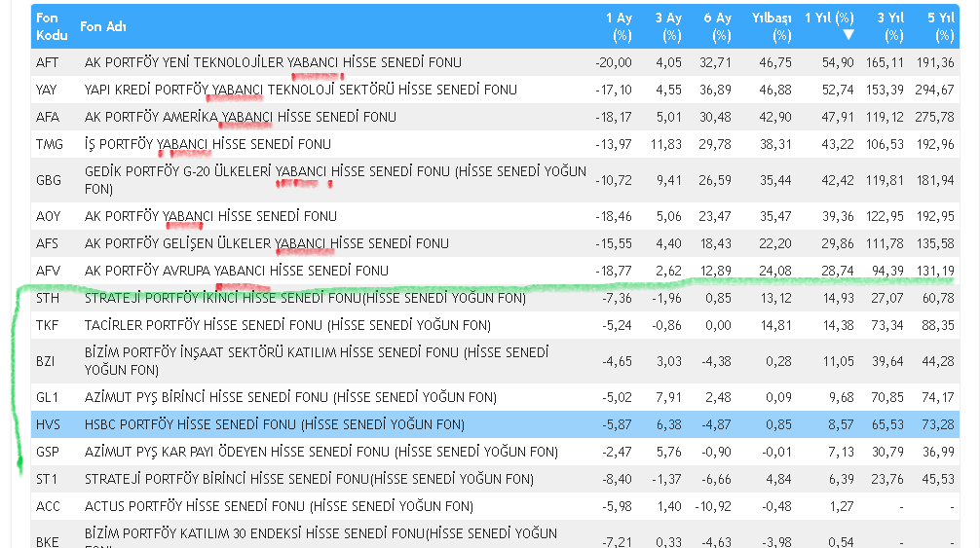
Task: Sort by the Yılbaşı (%) column header
Action: coord(772,26)
